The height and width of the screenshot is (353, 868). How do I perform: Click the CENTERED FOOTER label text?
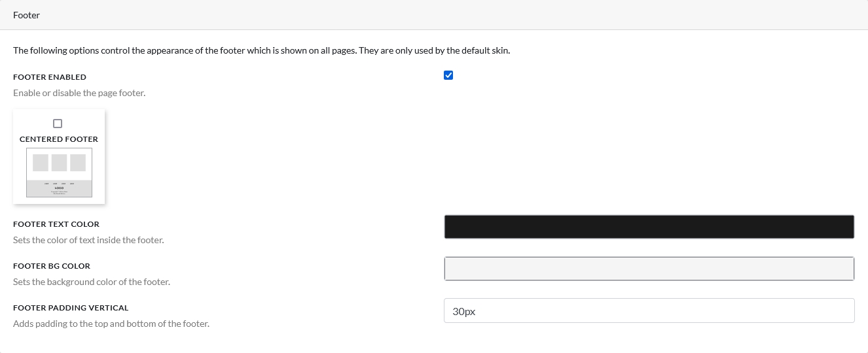(59, 139)
